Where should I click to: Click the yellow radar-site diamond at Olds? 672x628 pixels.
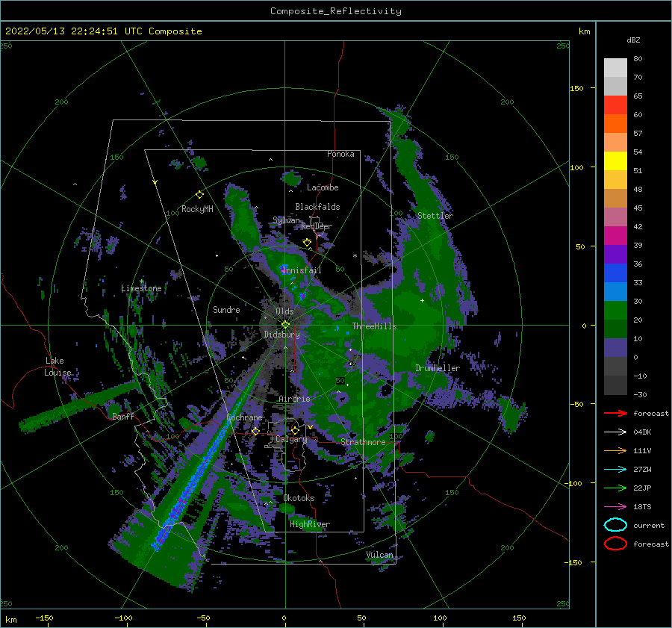(x=285, y=325)
